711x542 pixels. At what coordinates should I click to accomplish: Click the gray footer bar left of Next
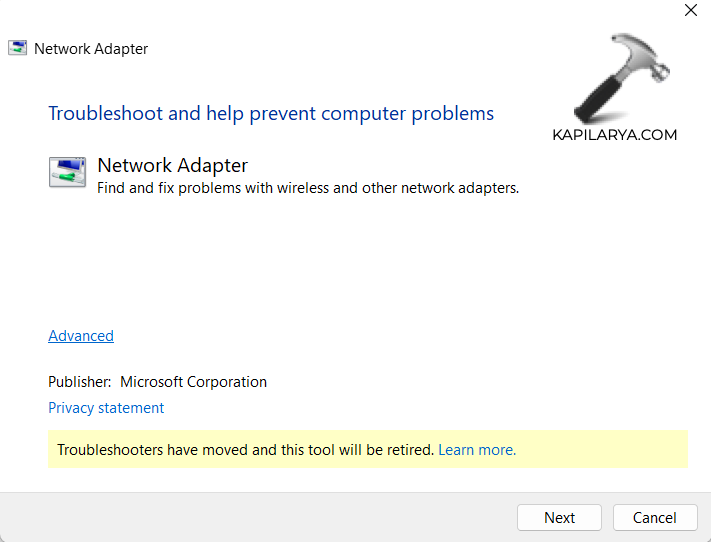tap(250, 517)
